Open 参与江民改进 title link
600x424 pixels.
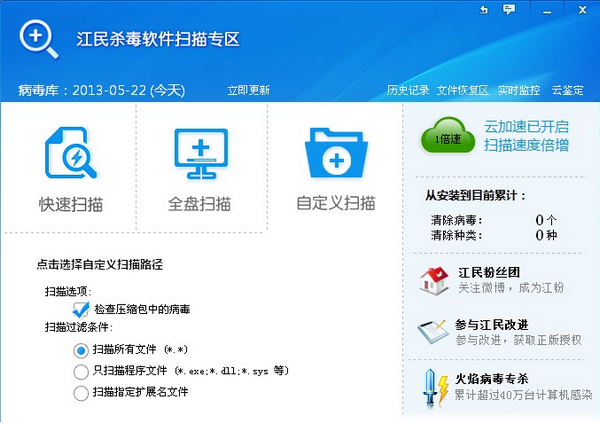click(492, 325)
